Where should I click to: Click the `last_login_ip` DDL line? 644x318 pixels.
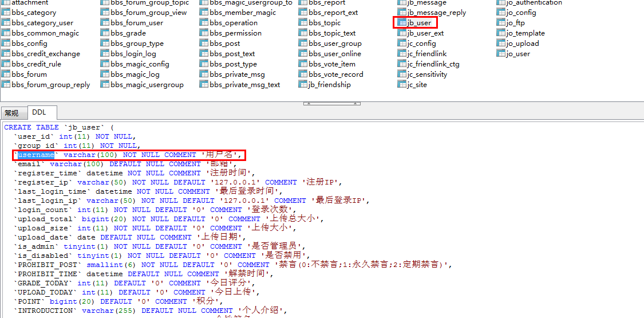click(x=192, y=201)
